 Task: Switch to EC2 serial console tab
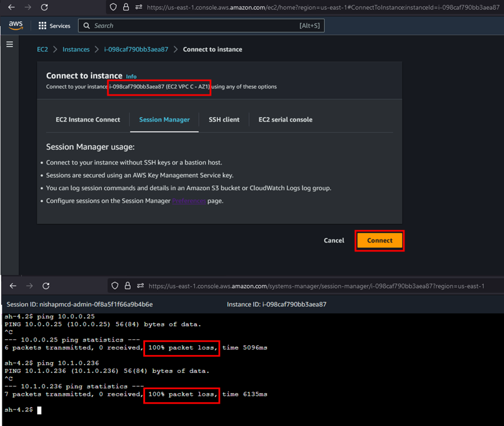click(285, 120)
